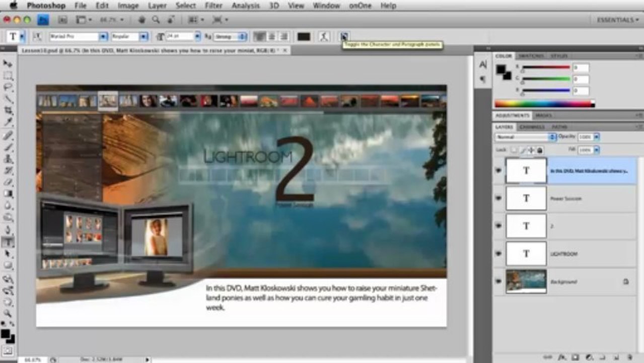Open the layer Opacity dropdown arrow
644x363 pixels.
[597, 137]
